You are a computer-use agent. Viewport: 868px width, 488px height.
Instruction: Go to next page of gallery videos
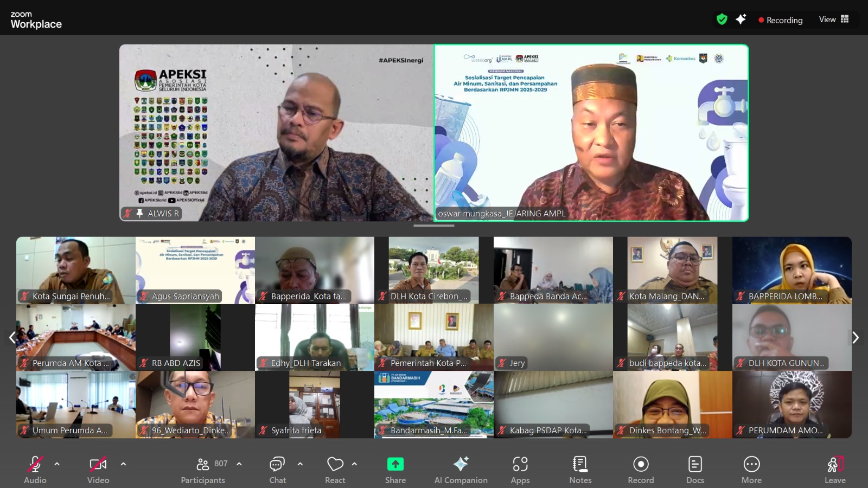click(856, 338)
